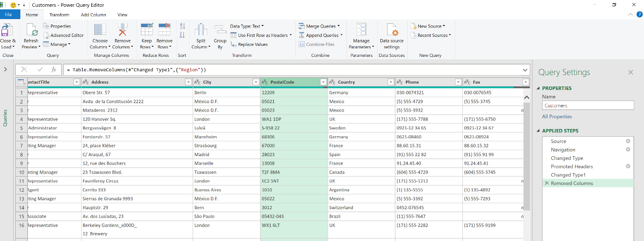The image size is (644, 241).
Task: Confirm the formula with checkmark
Action: [40, 70]
